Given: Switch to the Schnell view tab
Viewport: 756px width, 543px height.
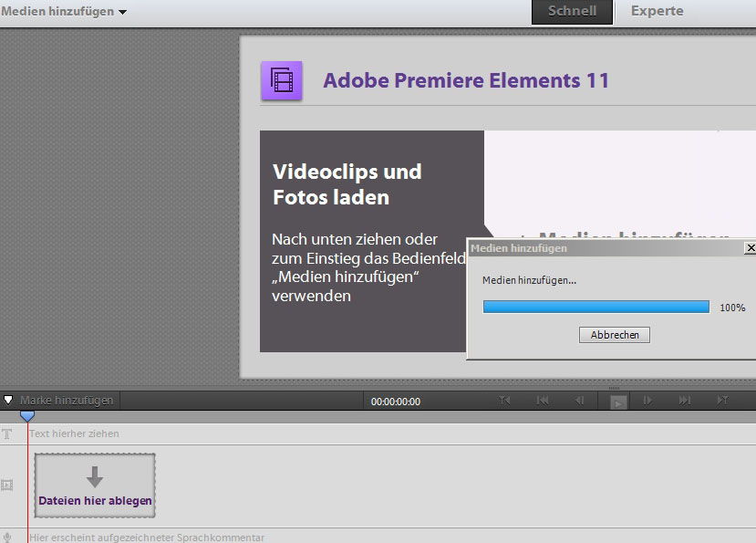Looking at the screenshot, I should point(572,12).
